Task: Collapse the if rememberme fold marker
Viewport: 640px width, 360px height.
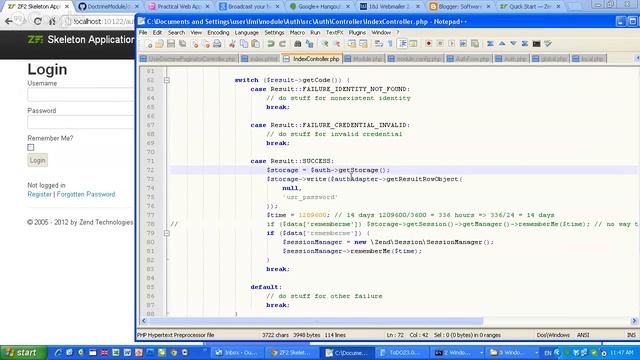Action: 167,233
